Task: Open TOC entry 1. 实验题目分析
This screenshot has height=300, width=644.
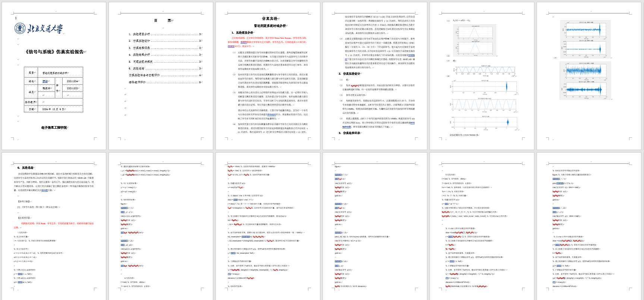Action: [139, 34]
